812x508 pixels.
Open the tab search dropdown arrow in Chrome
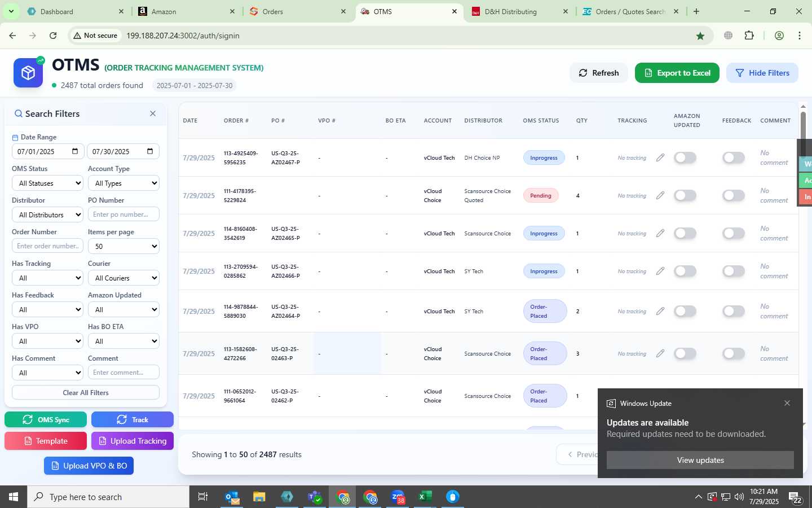coord(11,11)
